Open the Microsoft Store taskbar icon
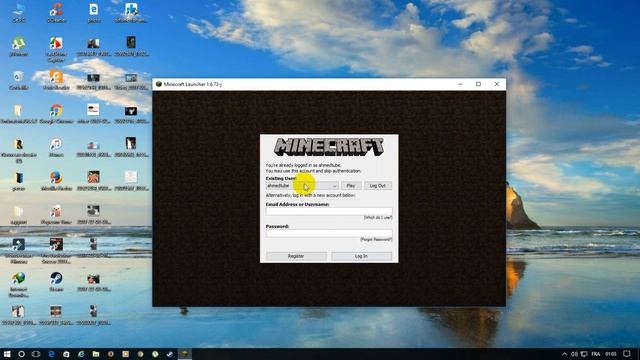Image resolution: width=640 pixels, height=360 pixels. pos(66,354)
